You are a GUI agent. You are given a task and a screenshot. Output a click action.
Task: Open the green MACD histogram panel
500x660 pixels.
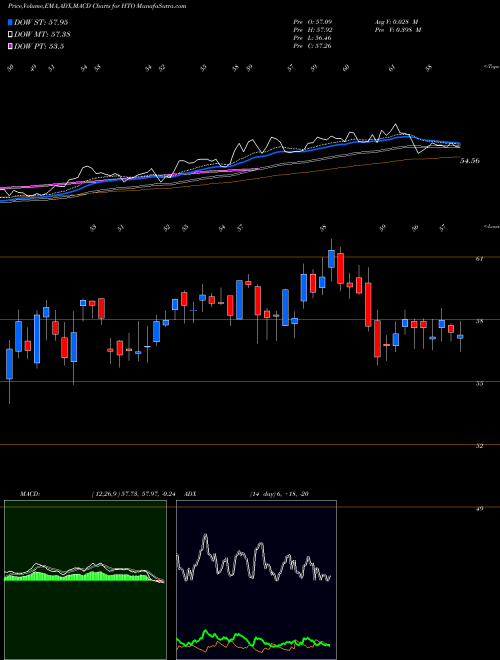[x=85, y=580]
